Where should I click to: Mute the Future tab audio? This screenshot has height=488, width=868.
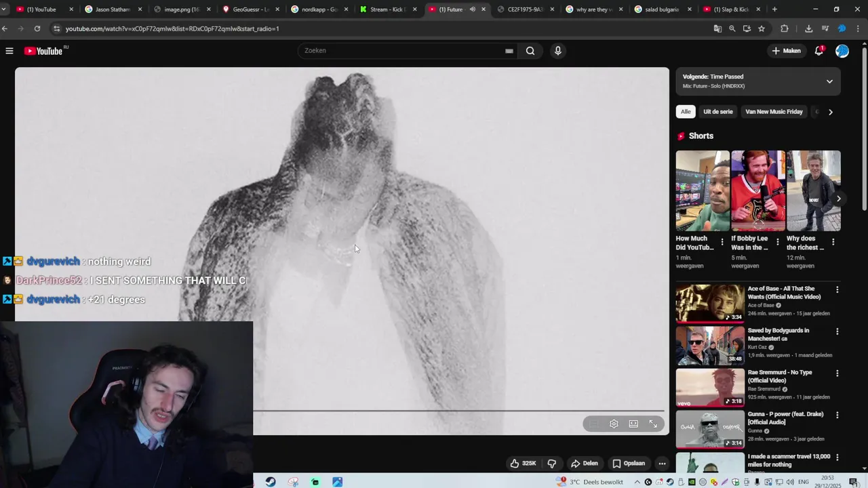click(473, 9)
